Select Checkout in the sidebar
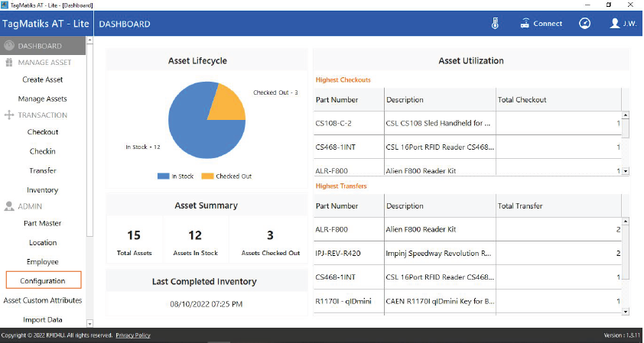 [43, 132]
